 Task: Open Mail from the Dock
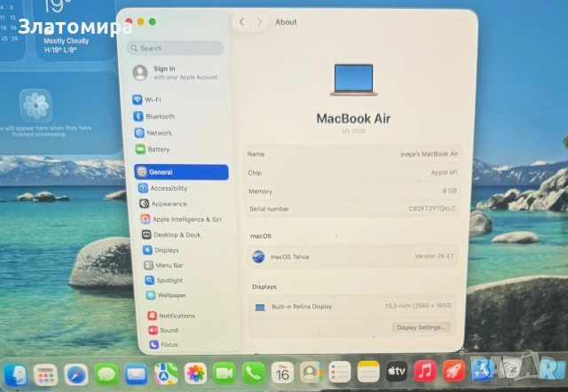pos(136,374)
